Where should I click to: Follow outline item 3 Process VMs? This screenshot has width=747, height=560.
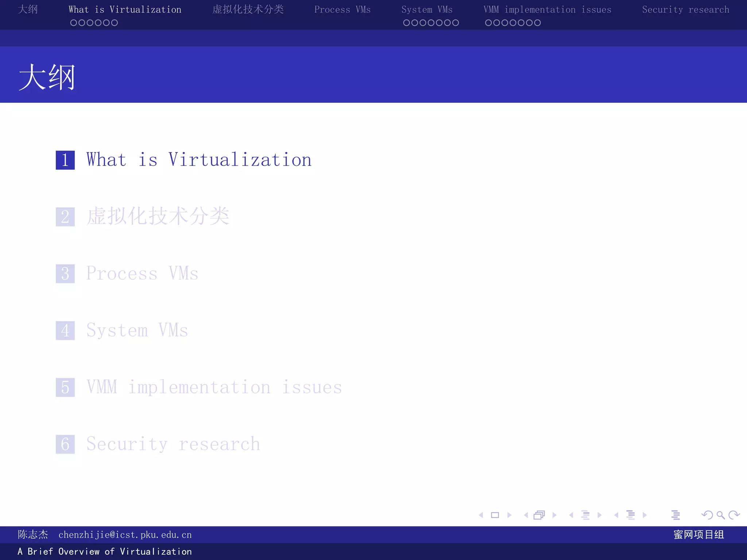[x=142, y=273]
